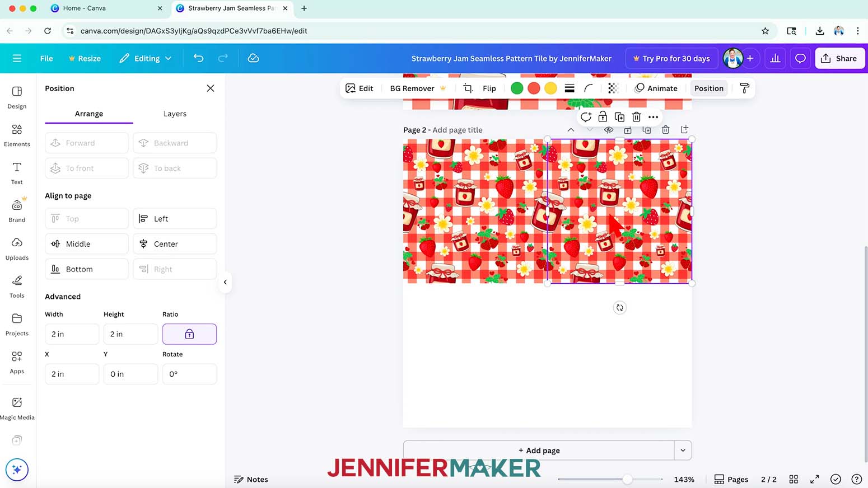Open Position in the image toolbar
This screenshot has height=488, width=868.
tap(709, 88)
